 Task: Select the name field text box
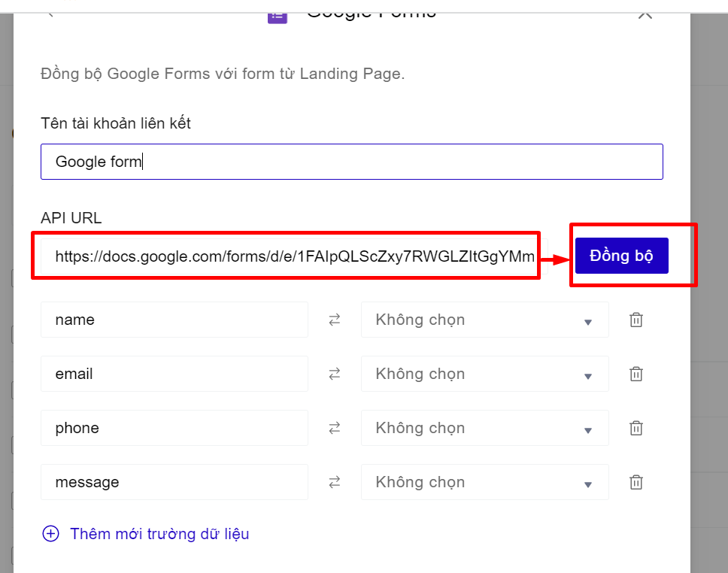pyautogui.click(x=174, y=320)
